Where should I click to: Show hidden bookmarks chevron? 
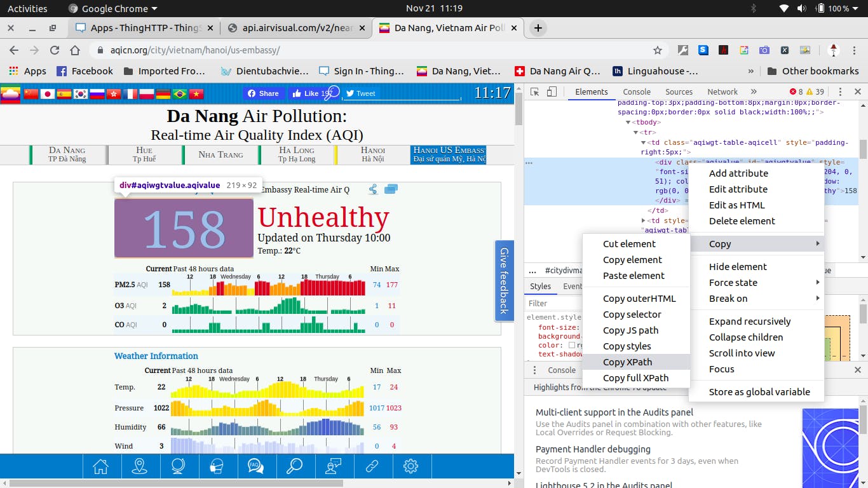[751, 71]
